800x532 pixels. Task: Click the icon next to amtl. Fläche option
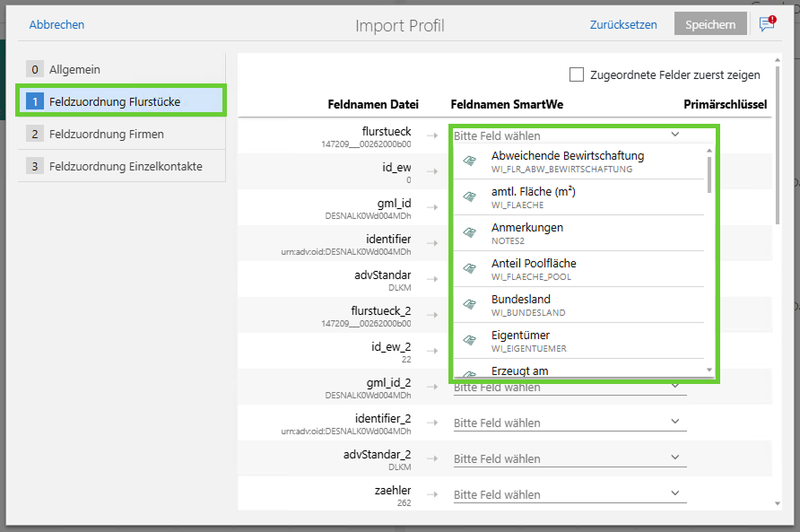pyautogui.click(x=469, y=197)
